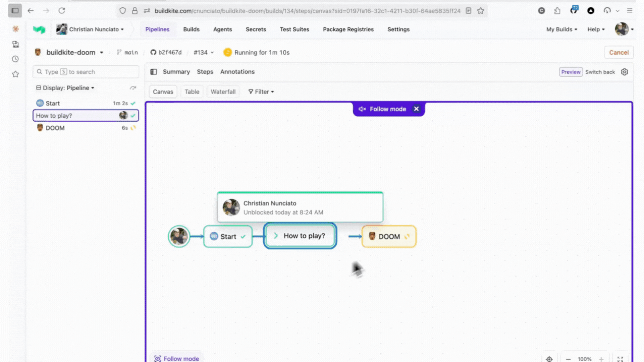Screen dimensions: 644x362
Task: Open the GitHub commit b2f467d link
Action: tap(166, 52)
